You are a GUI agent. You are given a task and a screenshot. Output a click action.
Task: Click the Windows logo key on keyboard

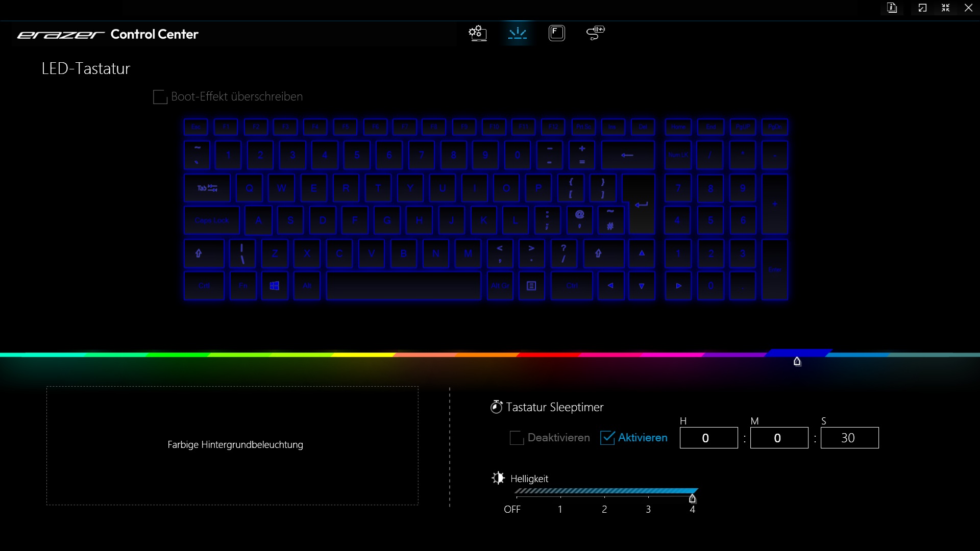pyautogui.click(x=275, y=286)
